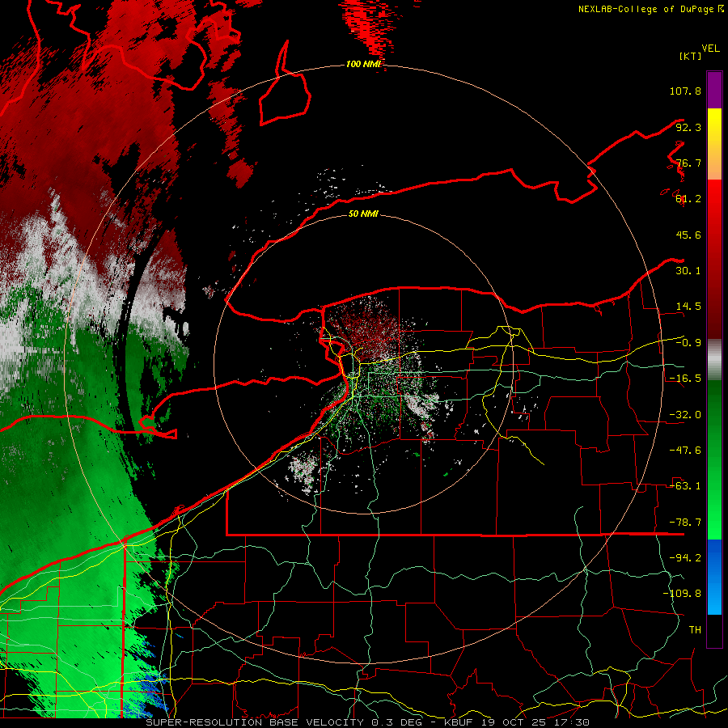The image size is (728, 728).
Task: Select the -63.1 legend value
Action: click(685, 486)
